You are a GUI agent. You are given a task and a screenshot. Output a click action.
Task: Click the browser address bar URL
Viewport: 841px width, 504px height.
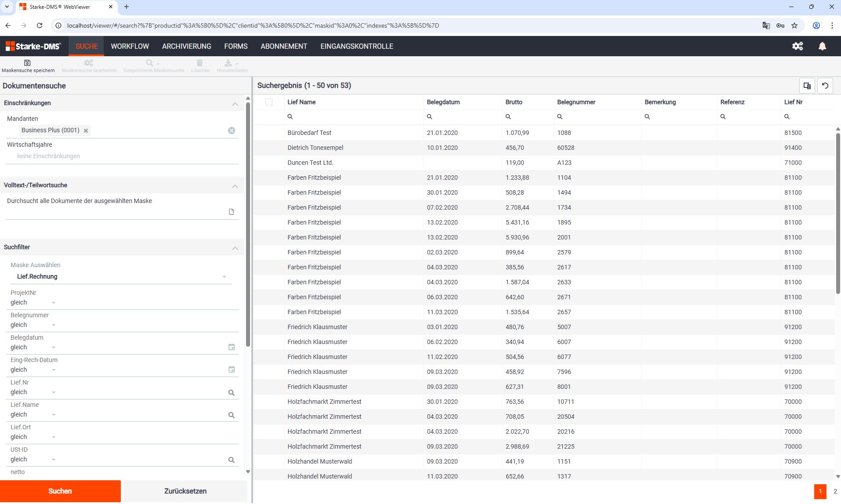click(x=253, y=25)
